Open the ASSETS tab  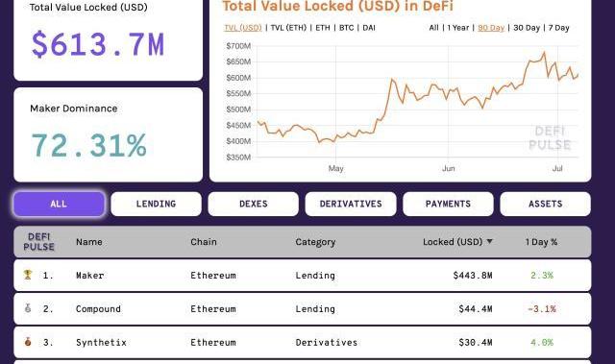[545, 204]
